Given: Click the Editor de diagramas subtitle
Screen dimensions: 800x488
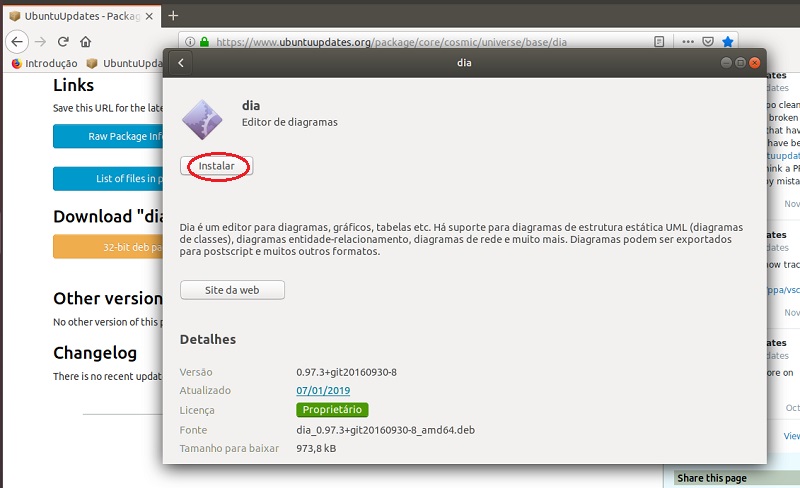Looking at the screenshot, I should [290, 122].
